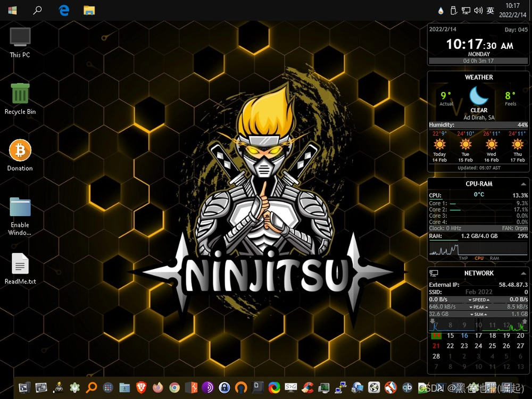Launch qBittorrent from the dock
532x399 pixels.
(407, 387)
